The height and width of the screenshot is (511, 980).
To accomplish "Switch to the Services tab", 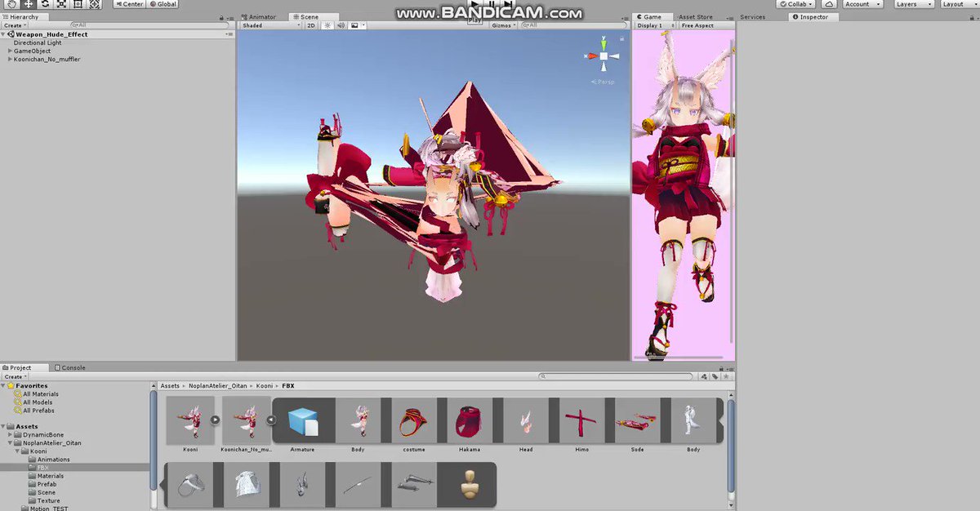I will click(753, 16).
